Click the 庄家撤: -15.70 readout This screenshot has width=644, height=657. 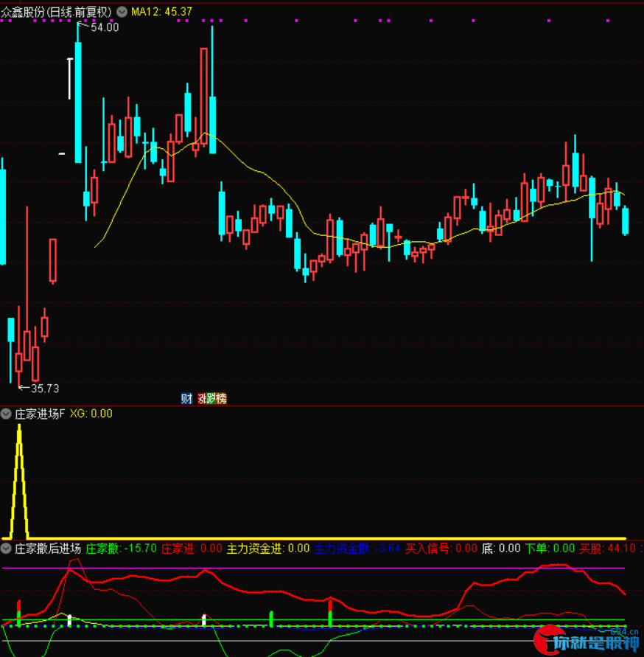pos(121,548)
